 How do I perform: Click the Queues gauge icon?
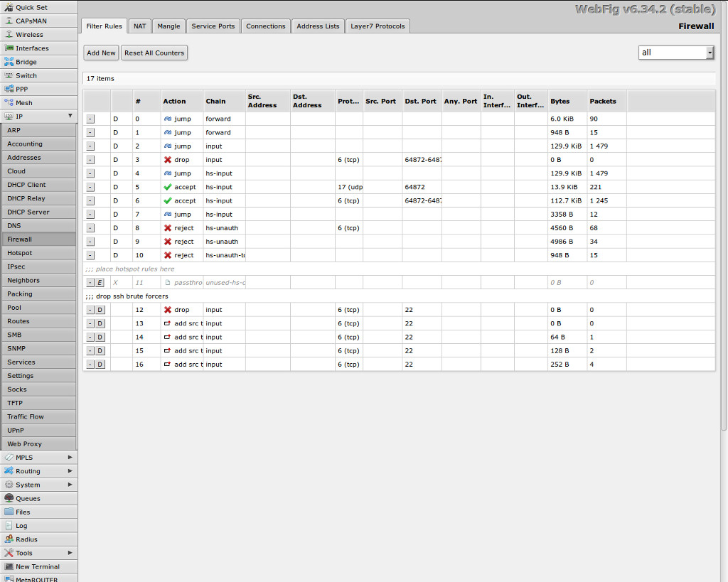[9, 498]
